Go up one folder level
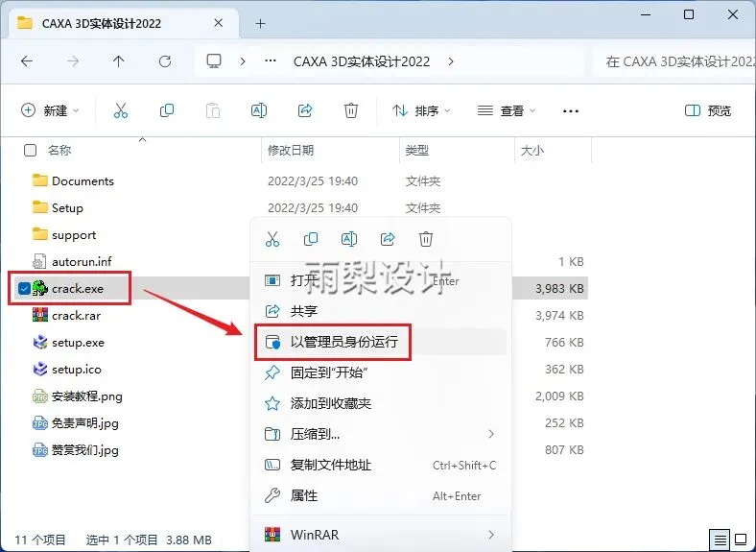Viewport: 756px width, 552px height. 119,61
